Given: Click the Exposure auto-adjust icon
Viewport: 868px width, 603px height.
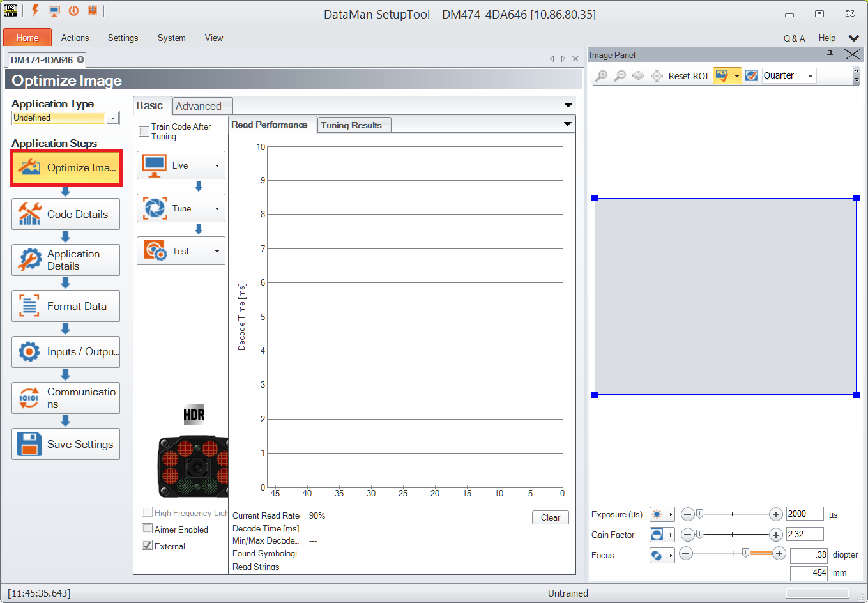Looking at the screenshot, I should point(657,515).
